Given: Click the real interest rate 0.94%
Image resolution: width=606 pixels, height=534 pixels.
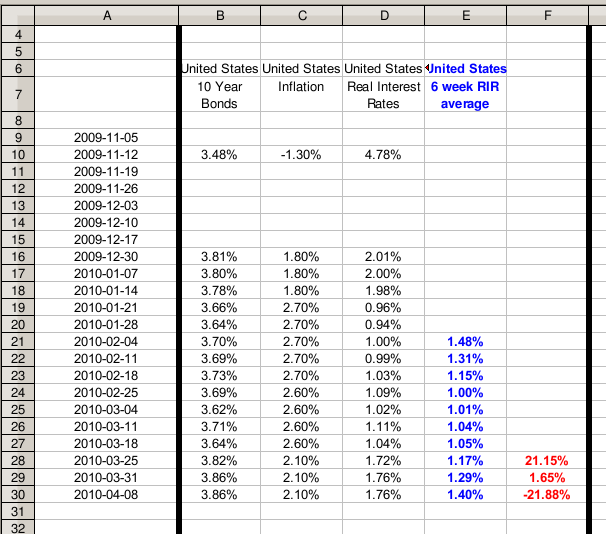Looking at the screenshot, I should point(383,325).
